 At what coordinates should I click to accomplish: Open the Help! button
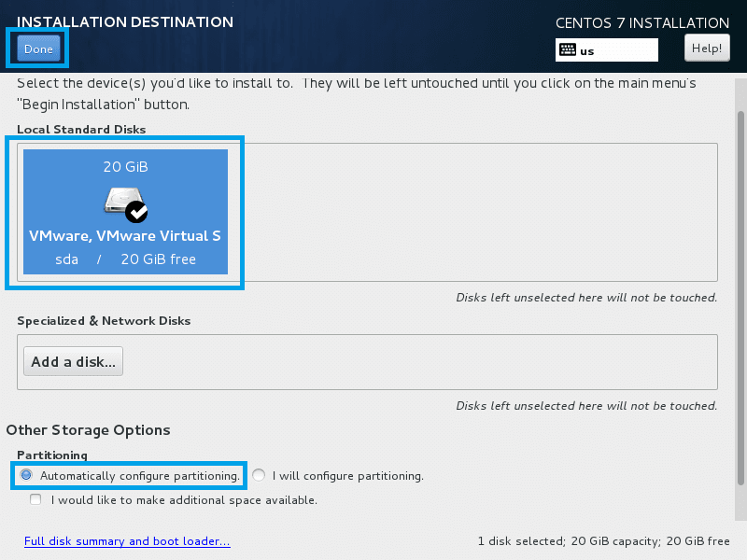pos(707,49)
